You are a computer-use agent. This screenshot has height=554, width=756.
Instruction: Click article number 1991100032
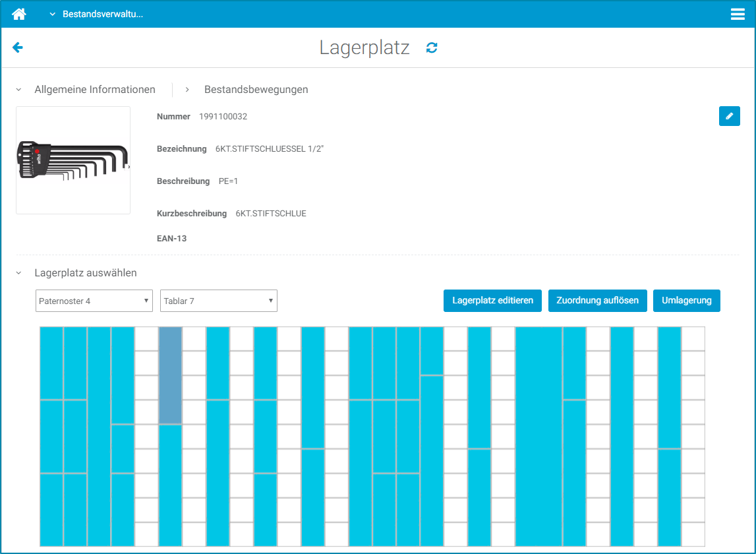point(223,116)
